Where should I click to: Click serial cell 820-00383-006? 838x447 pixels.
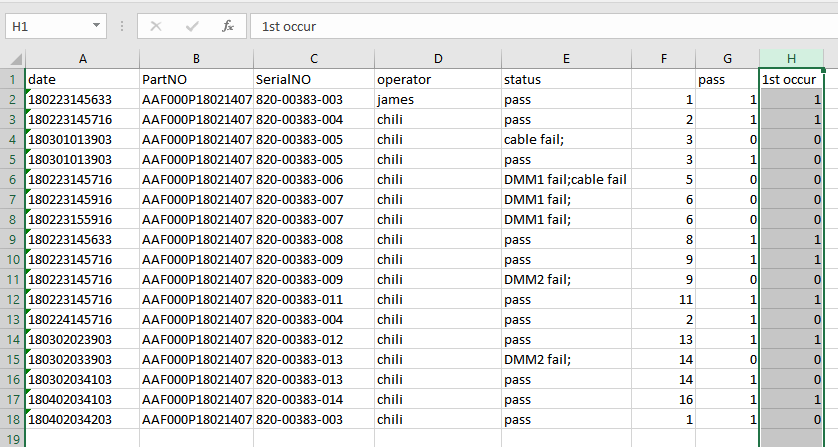[314, 180]
